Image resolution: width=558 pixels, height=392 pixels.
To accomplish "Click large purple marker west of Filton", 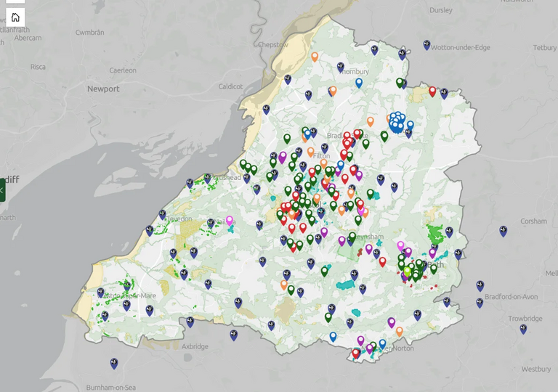I will tap(283, 158).
